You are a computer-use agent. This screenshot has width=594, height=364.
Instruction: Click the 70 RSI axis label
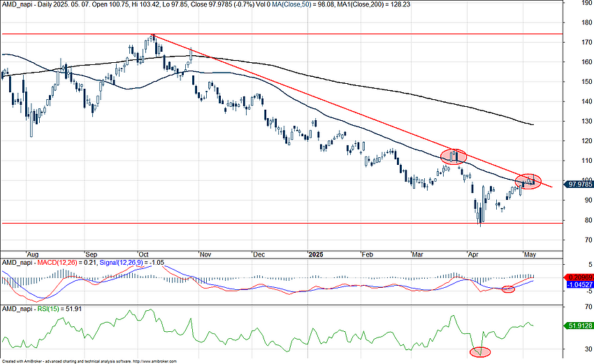click(x=588, y=307)
